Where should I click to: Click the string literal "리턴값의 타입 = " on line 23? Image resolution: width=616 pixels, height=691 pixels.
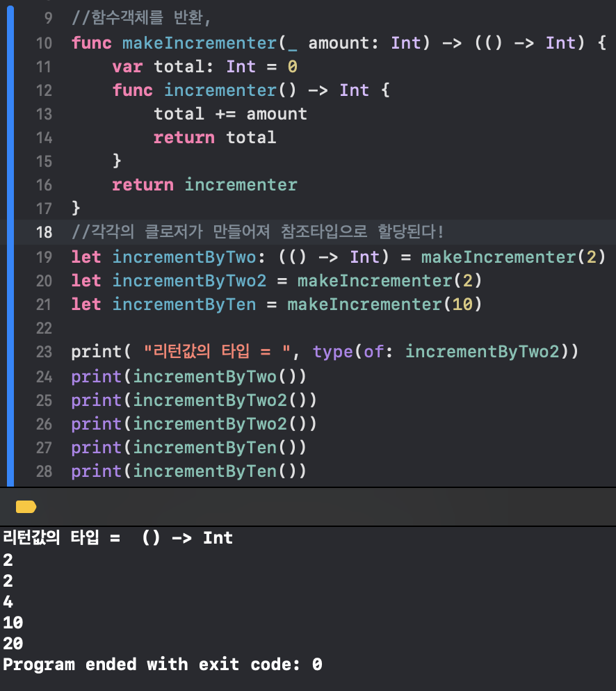pyautogui.click(x=217, y=352)
